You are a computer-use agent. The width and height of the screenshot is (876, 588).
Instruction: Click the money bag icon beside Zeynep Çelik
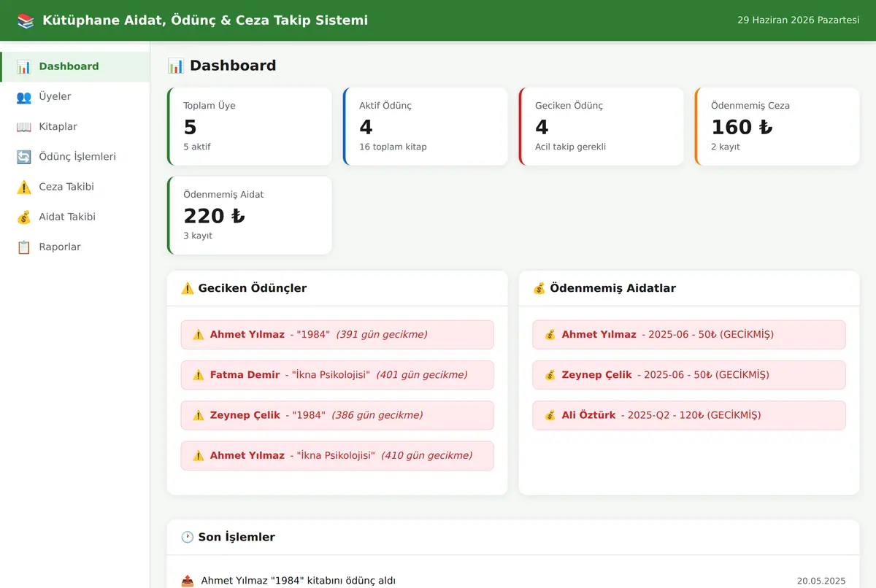[550, 375]
